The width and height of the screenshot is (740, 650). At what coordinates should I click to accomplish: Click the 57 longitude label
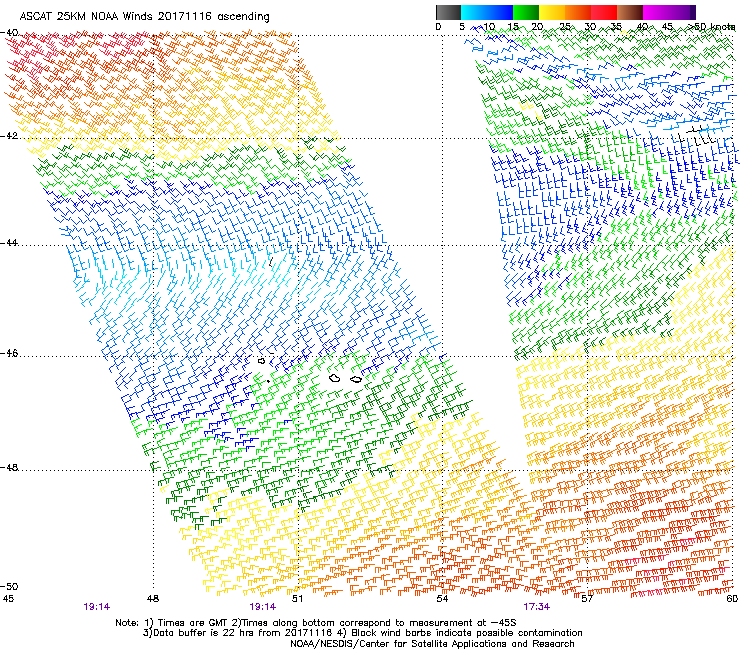click(587, 599)
